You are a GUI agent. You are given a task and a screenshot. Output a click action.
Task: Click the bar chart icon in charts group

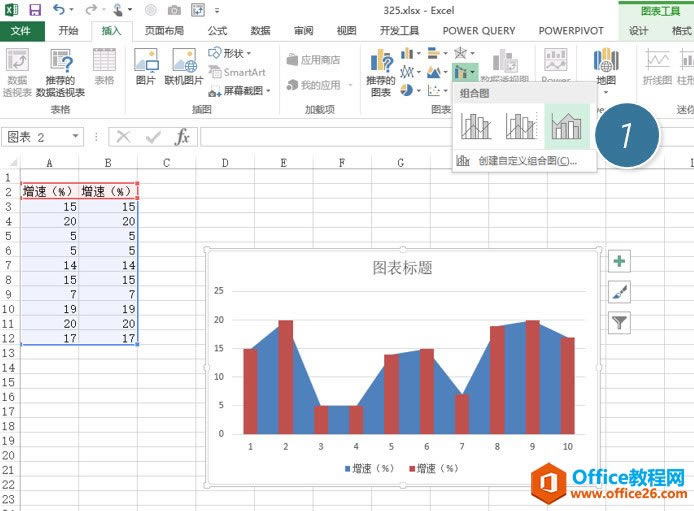coord(434,54)
